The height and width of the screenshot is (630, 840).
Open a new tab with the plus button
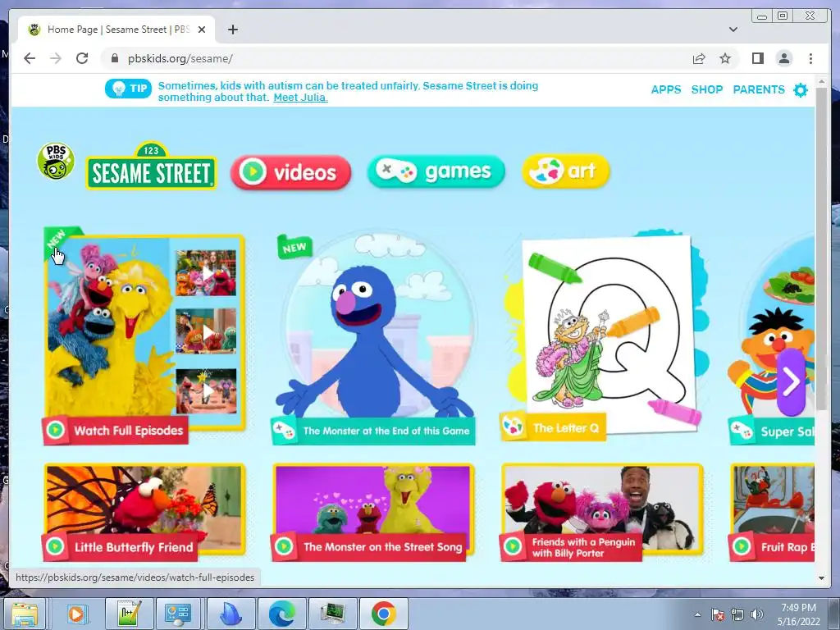click(232, 30)
